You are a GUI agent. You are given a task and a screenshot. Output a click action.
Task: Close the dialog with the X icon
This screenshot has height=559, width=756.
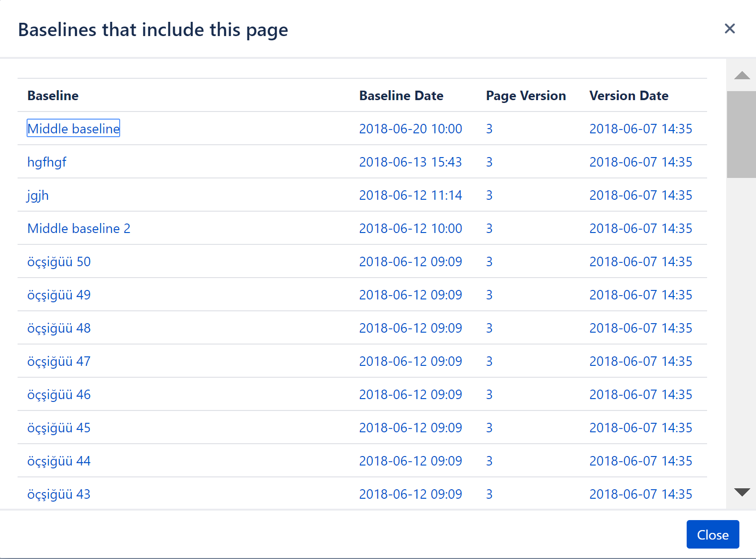(x=729, y=29)
